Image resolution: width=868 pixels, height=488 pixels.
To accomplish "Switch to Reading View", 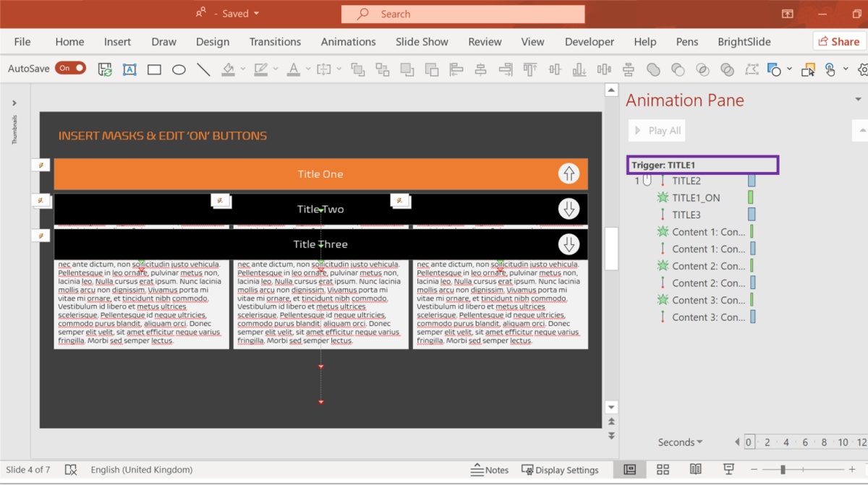I will click(696, 470).
